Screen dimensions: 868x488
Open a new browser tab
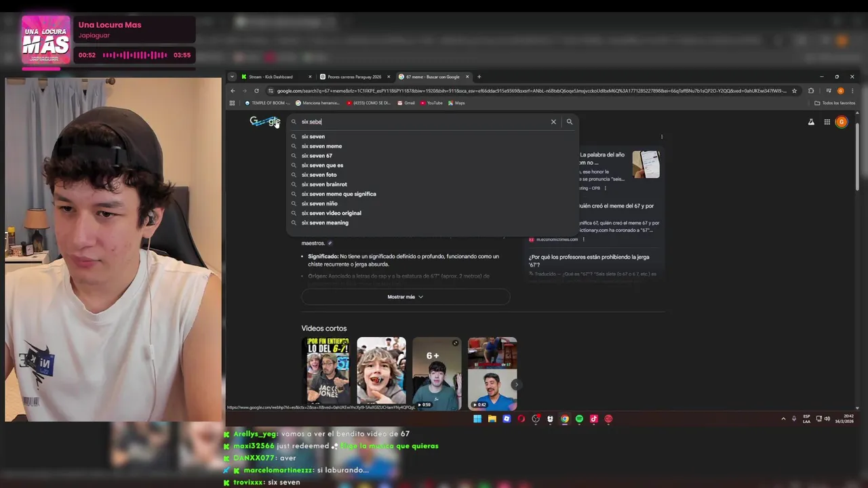pos(479,77)
